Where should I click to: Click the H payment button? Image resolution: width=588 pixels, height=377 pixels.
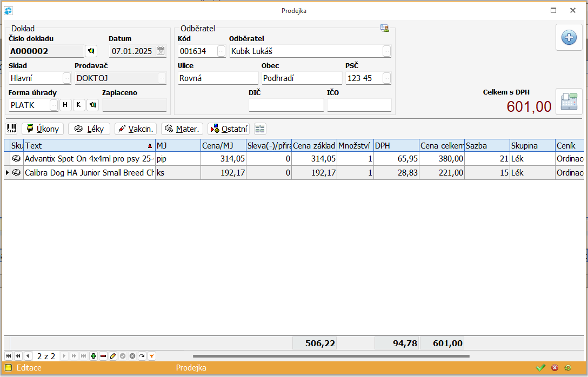(x=65, y=105)
